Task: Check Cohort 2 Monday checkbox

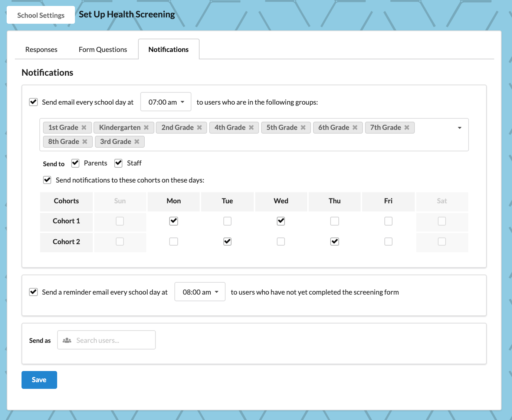Action: coord(174,242)
